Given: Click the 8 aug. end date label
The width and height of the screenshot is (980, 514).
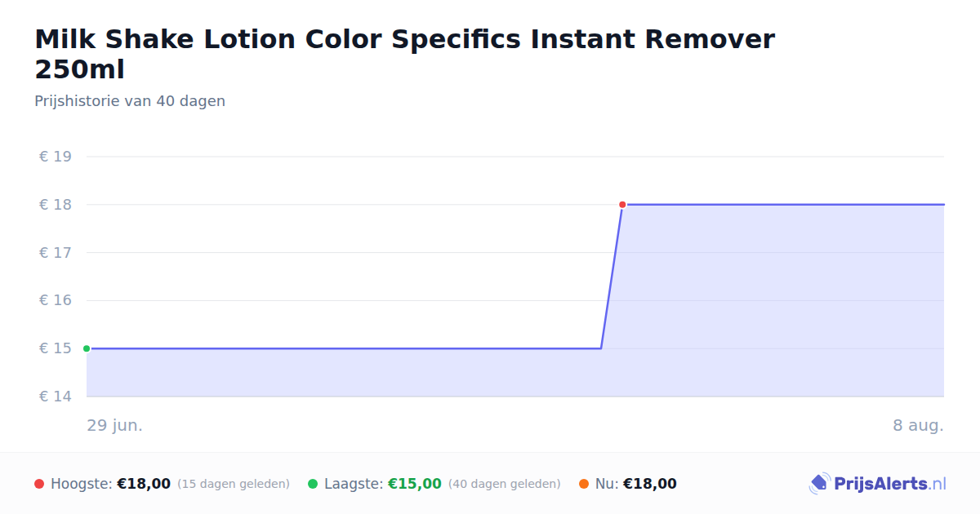Looking at the screenshot, I should tap(918, 425).
